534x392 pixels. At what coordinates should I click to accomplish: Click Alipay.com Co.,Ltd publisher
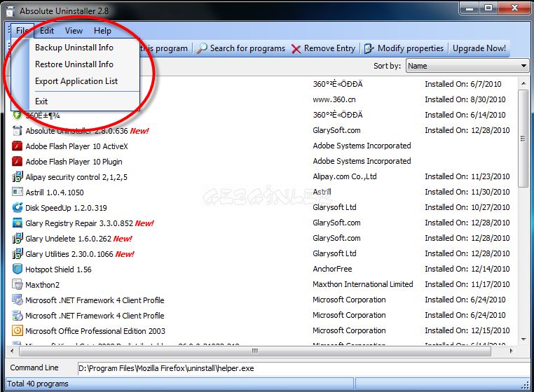(x=345, y=176)
